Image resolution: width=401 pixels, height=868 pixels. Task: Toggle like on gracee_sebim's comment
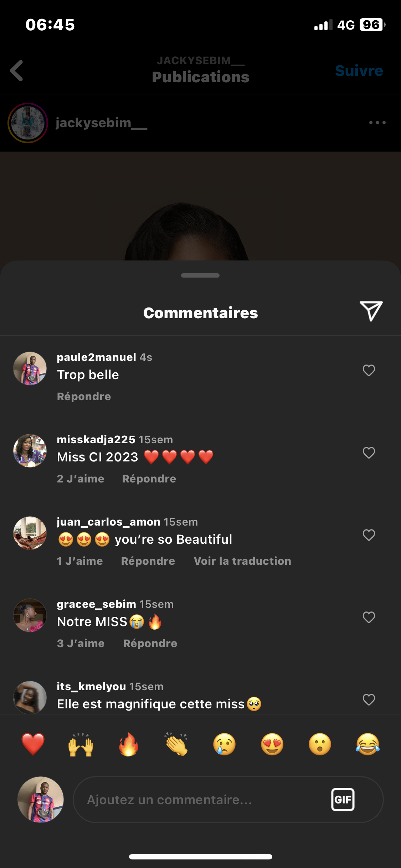pos(369,618)
